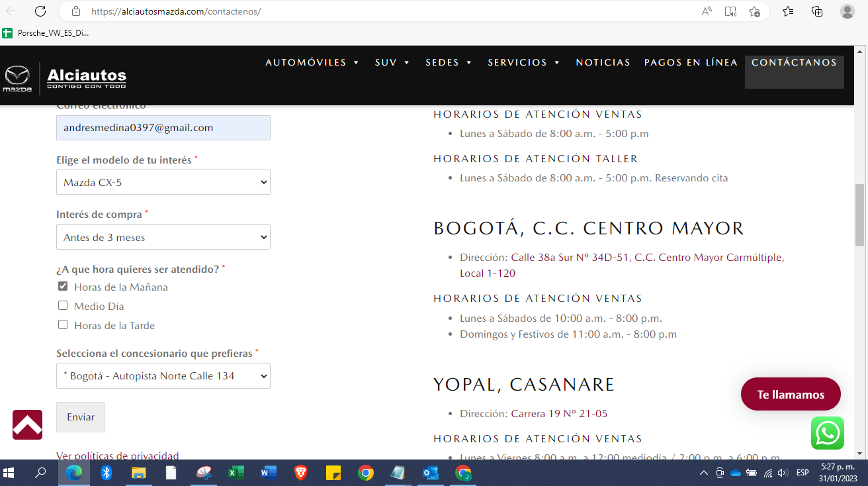Screen dimensions: 868x486
Task: Open the purchase interest dropdown Antes de 3 meses
Action: (x=163, y=237)
